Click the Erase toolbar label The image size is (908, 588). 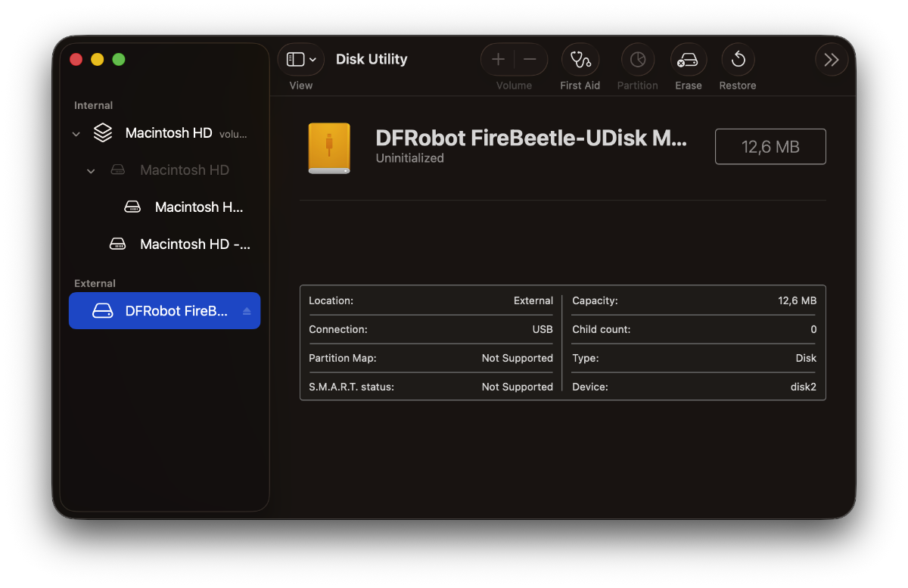pos(689,86)
